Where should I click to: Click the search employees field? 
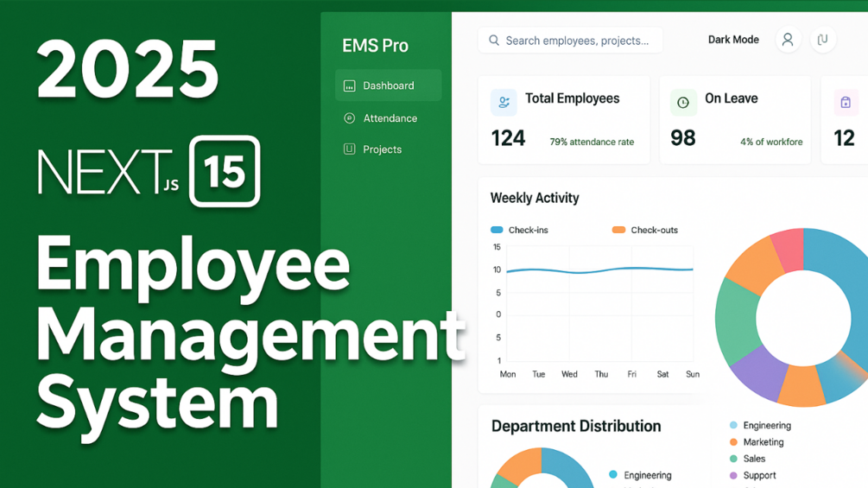570,41
